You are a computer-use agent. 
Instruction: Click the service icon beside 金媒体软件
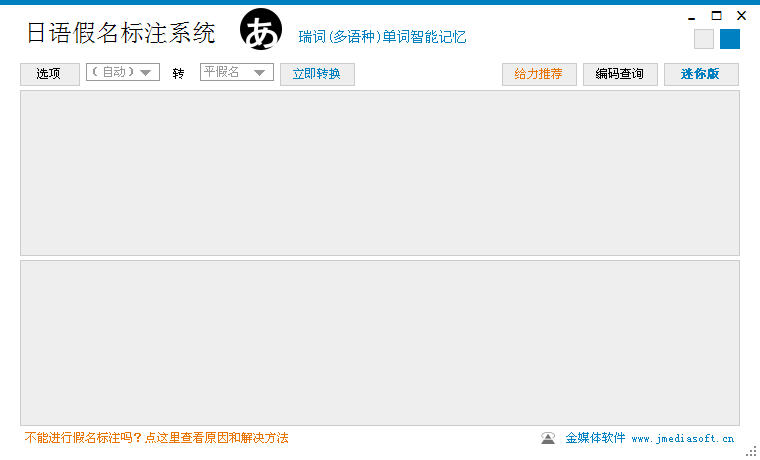548,438
